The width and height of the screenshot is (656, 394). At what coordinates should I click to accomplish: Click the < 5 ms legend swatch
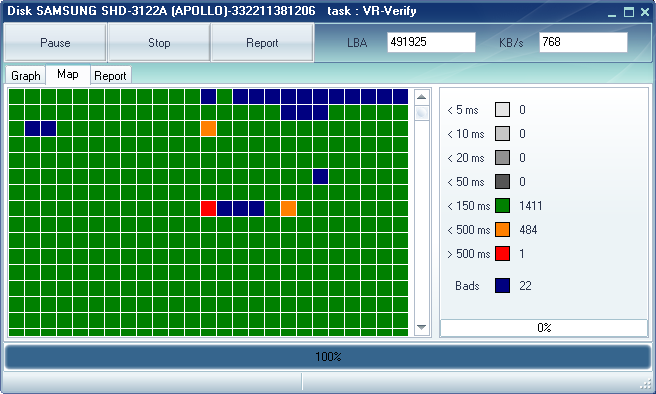(502, 110)
